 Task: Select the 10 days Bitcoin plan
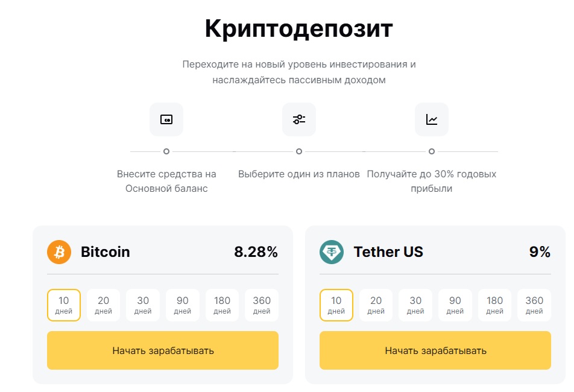[64, 305]
